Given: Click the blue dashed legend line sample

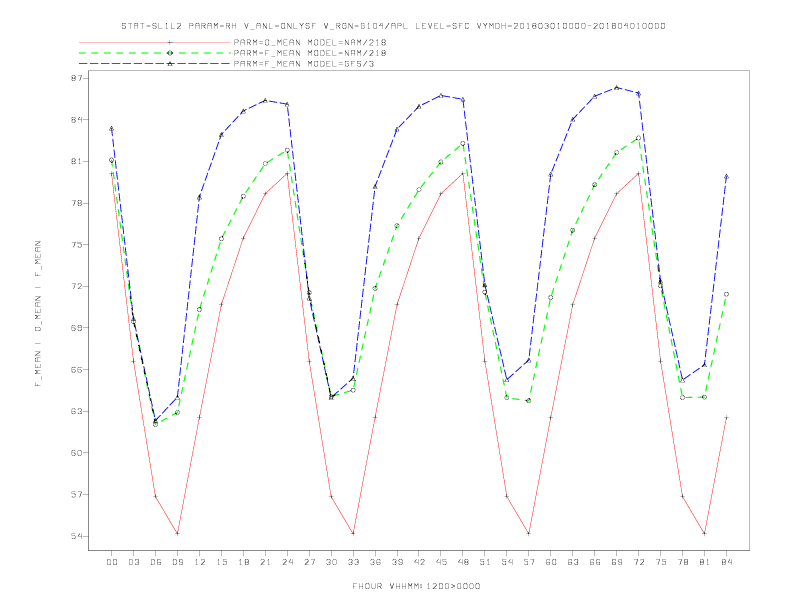Looking at the screenshot, I should (155, 64).
